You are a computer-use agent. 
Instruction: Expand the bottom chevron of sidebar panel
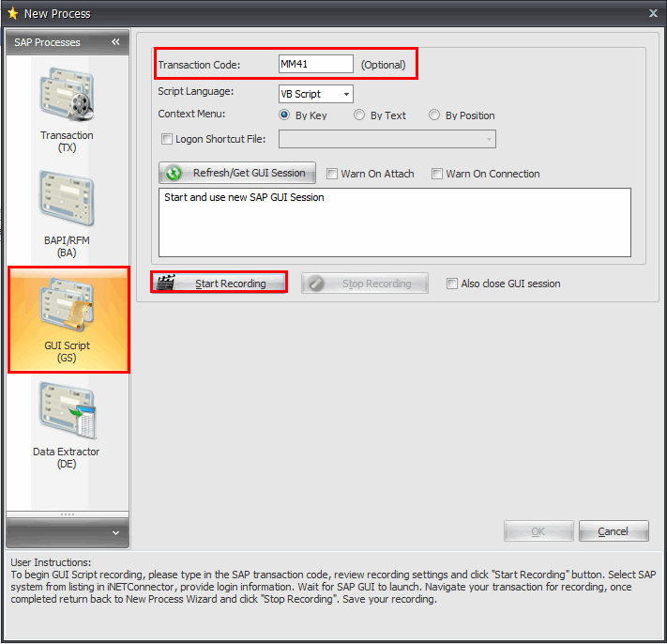(115, 532)
